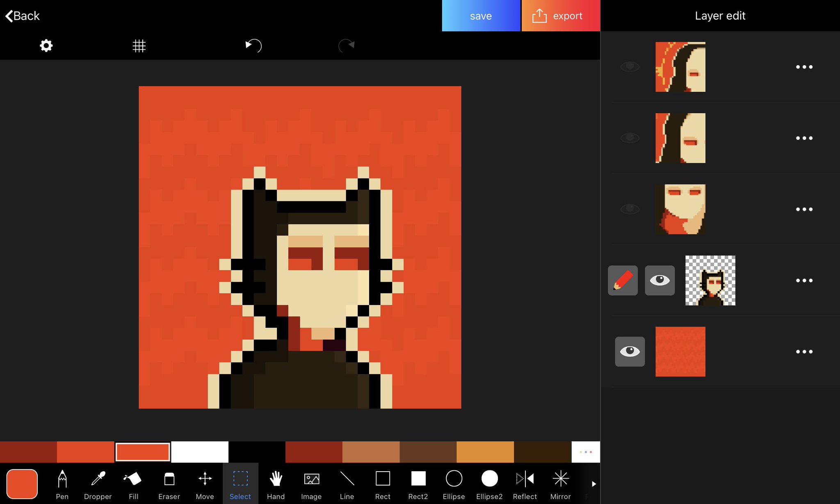Pick the Dropper tool

coord(98,484)
